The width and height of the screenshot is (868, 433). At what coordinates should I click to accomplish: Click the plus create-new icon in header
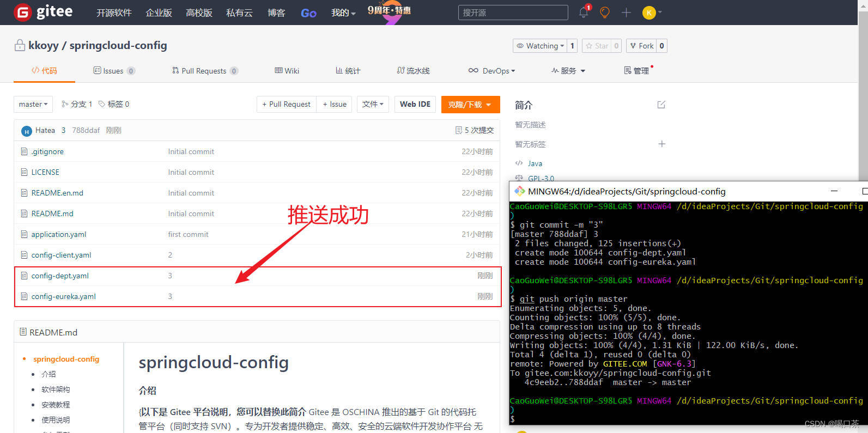click(626, 12)
